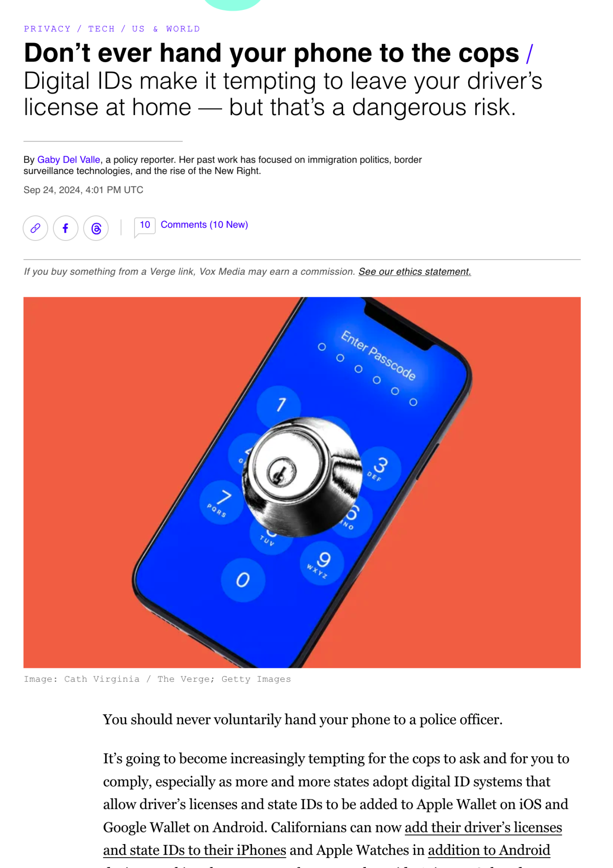Open the Privacy category

click(47, 29)
